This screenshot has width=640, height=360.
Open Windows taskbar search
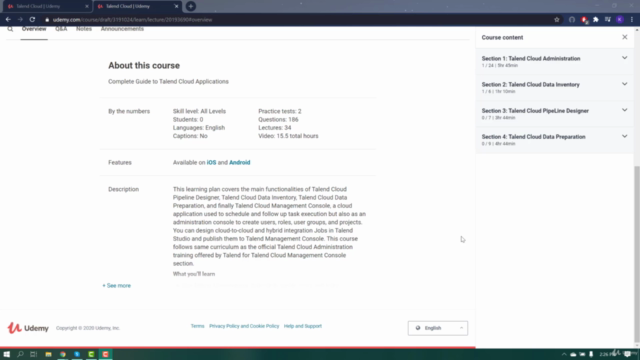coord(20,354)
